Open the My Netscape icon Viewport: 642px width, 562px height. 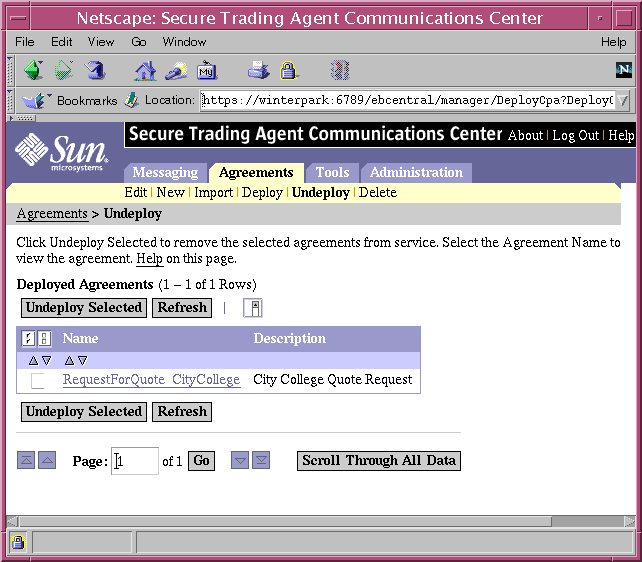207,70
